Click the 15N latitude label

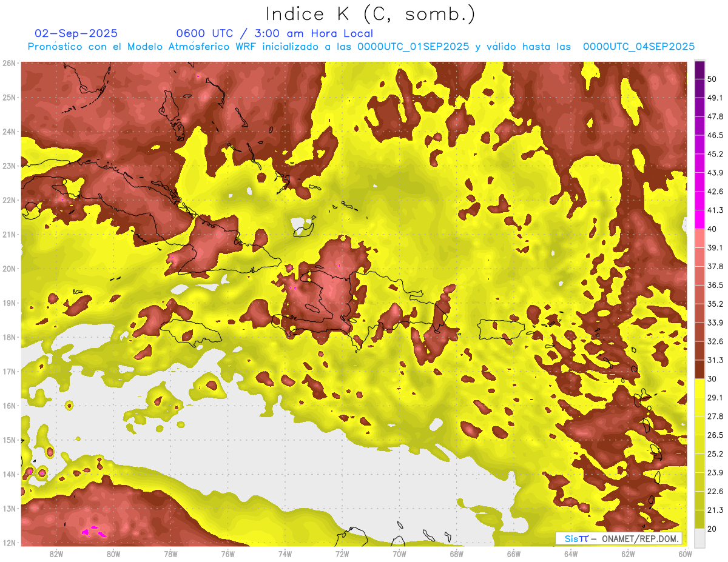(9, 440)
